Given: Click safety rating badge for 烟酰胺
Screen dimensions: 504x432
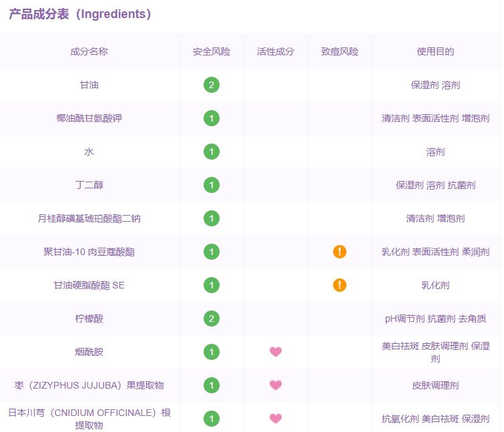Looking at the screenshot, I should [211, 353].
